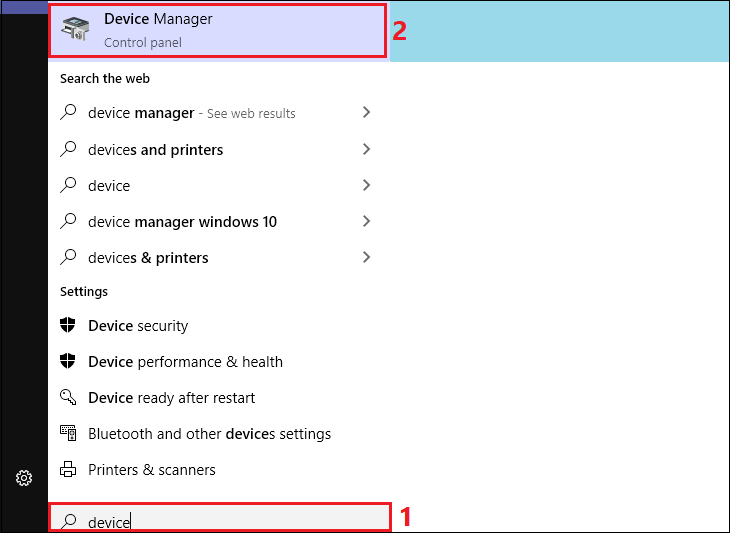Click keyboard icon beside Bluetooth and other devices
Image resolution: width=730 pixels, height=533 pixels.
click(68, 433)
